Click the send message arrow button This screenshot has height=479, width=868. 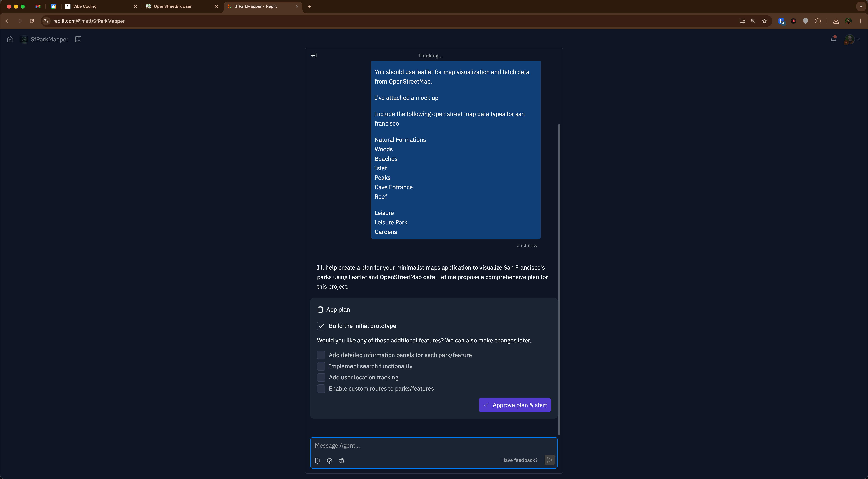click(549, 460)
